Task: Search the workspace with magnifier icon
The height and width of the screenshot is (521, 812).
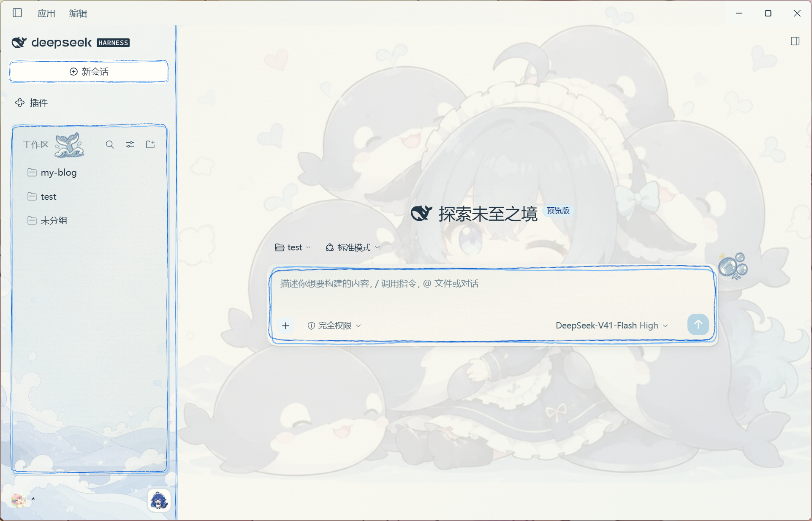Action: [x=110, y=144]
